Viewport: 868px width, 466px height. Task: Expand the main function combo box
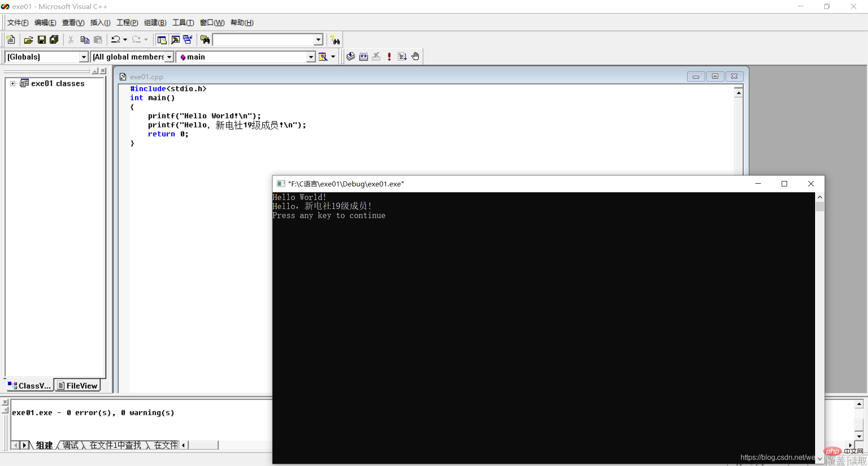(311, 57)
